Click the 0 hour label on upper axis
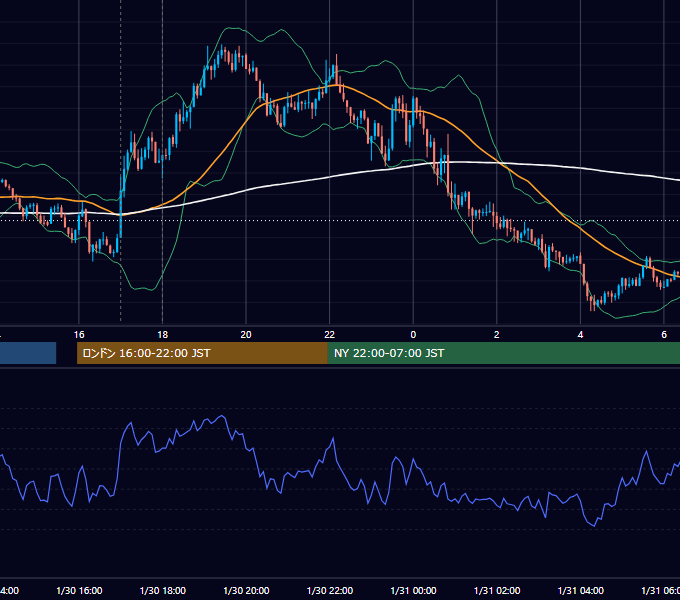This screenshot has width=680, height=600. click(413, 335)
